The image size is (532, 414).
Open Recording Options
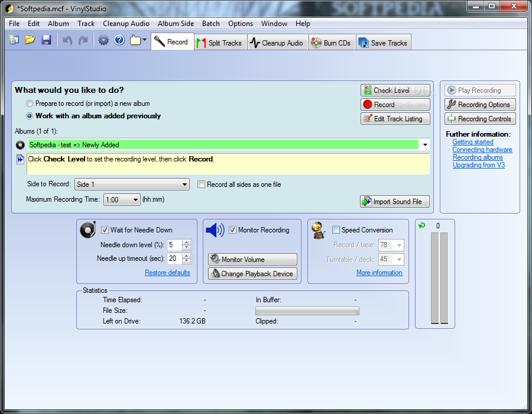coord(480,104)
